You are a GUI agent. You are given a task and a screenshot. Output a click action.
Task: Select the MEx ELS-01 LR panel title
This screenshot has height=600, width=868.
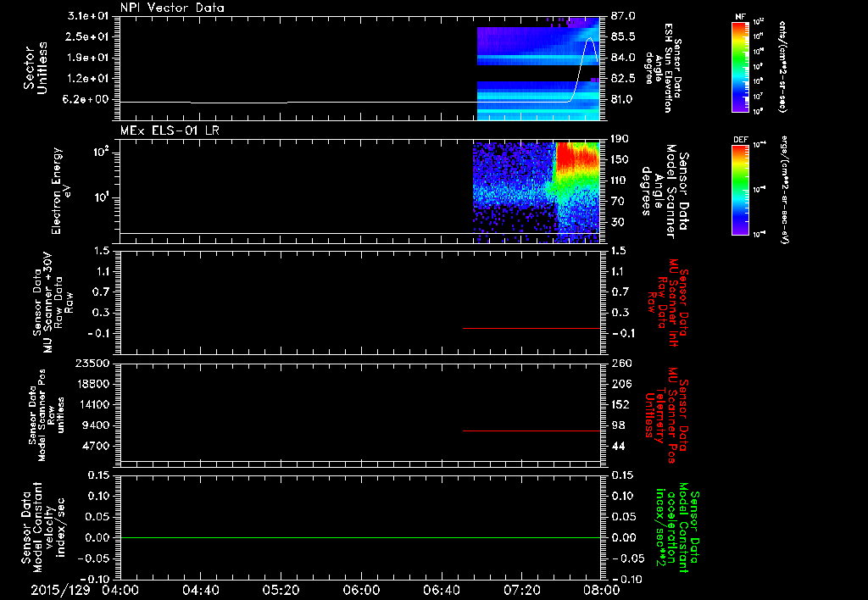[170, 131]
